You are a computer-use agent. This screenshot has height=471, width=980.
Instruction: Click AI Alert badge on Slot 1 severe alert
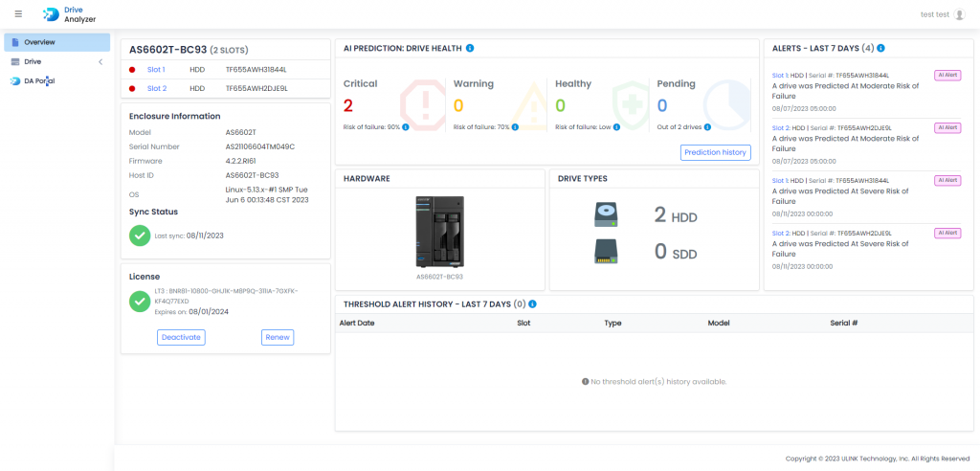[x=947, y=180]
